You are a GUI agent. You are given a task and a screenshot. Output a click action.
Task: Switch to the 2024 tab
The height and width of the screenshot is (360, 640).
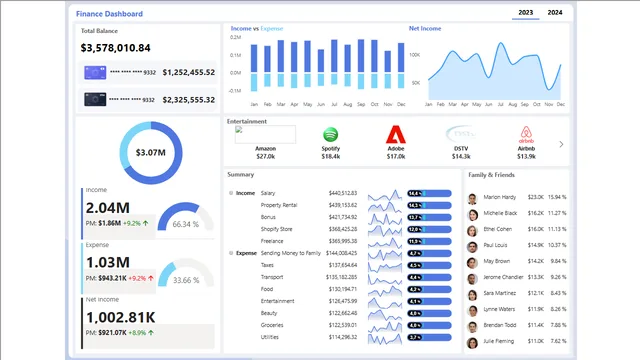[555, 13]
